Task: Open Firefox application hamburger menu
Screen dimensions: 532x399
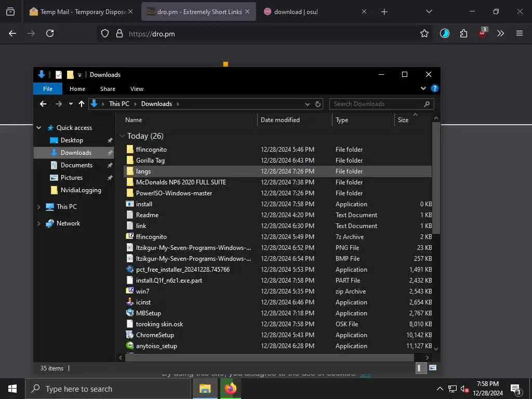Action: (520, 33)
